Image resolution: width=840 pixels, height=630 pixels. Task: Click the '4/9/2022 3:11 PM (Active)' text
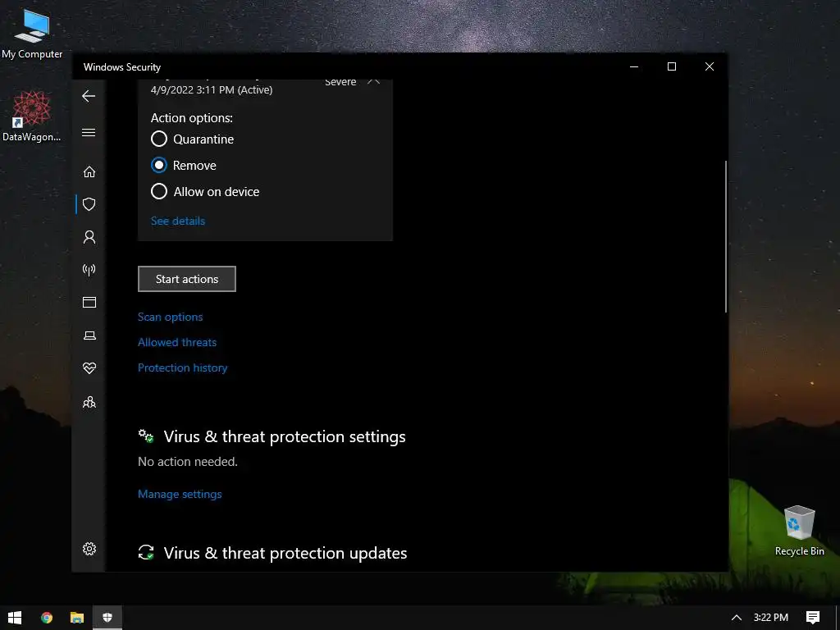point(212,90)
